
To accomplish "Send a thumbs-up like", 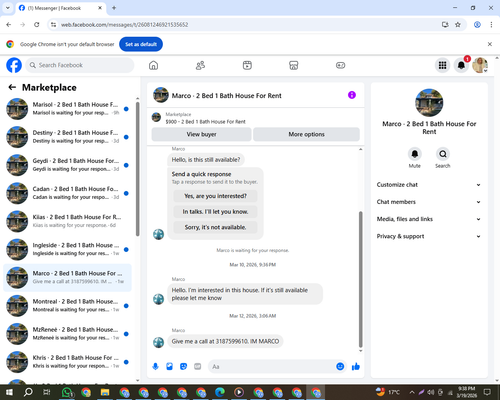I will [x=356, y=367].
